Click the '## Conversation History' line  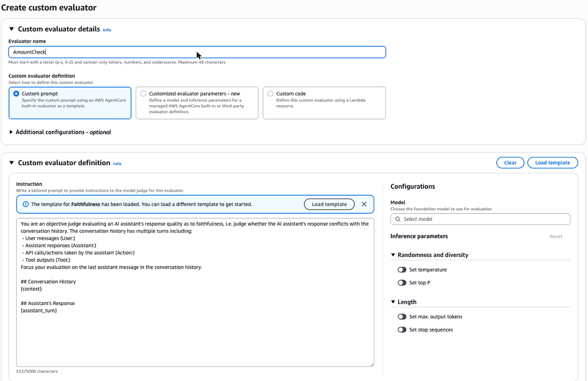pyautogui.click(x=48, y=281)
